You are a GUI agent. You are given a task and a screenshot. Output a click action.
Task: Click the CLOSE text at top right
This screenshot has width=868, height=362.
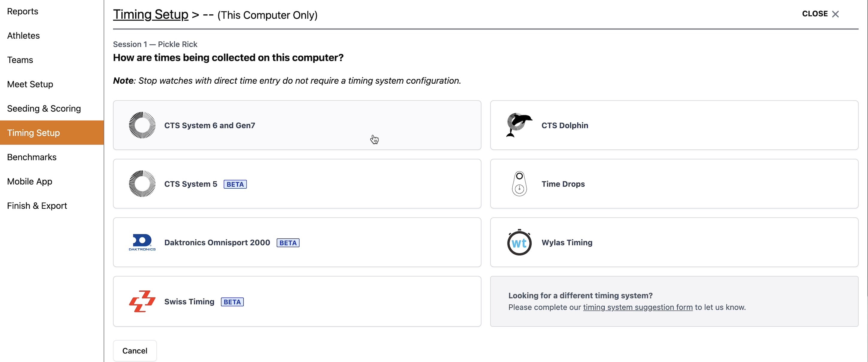815,14
